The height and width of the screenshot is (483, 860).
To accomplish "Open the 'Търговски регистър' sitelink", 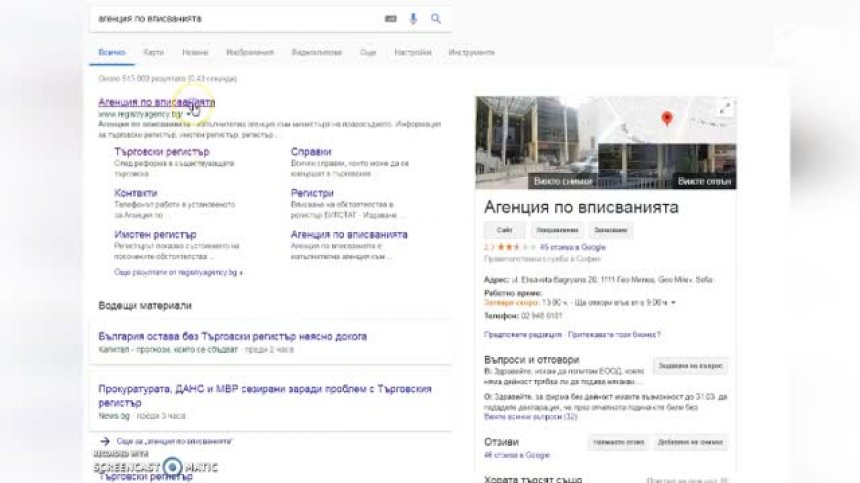I will pos(162,152).
